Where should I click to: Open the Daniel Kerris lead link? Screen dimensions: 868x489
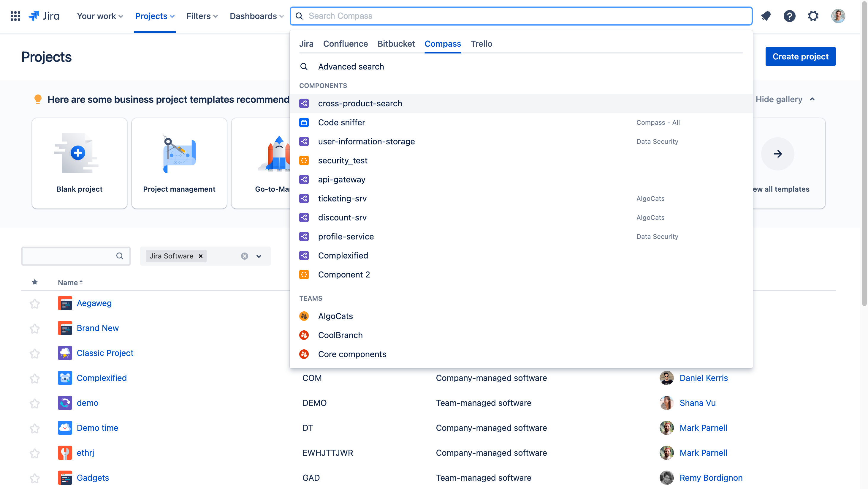pyautogui.click(x=704, y=378)
